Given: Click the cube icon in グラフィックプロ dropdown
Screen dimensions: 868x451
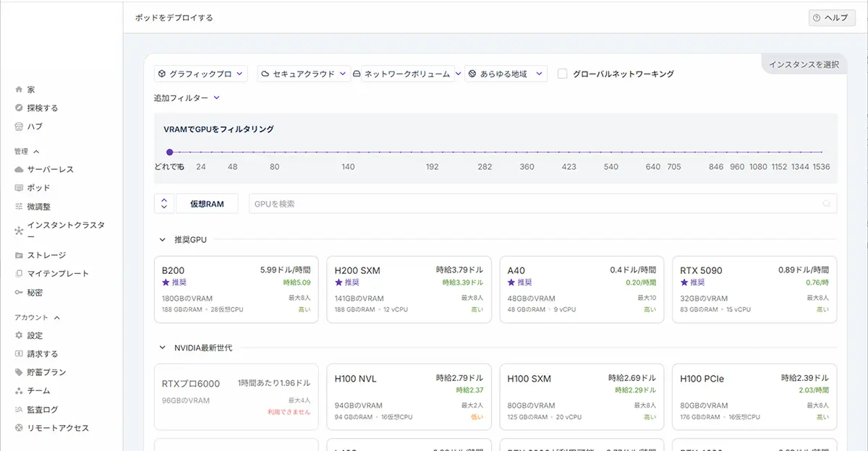Looking at the screenshot, I should point(161,74).
